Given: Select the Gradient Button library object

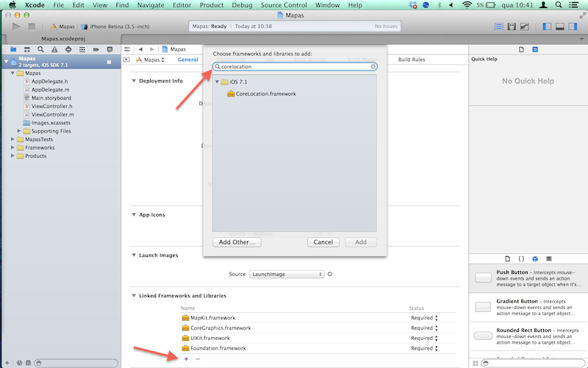Looking at the screenshot, I should 528,307.
